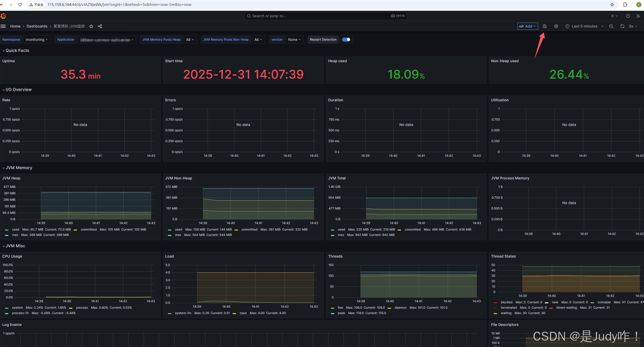644x347 pixels.
Task: Click the Add panel button
Action: (x=527, y=26)
